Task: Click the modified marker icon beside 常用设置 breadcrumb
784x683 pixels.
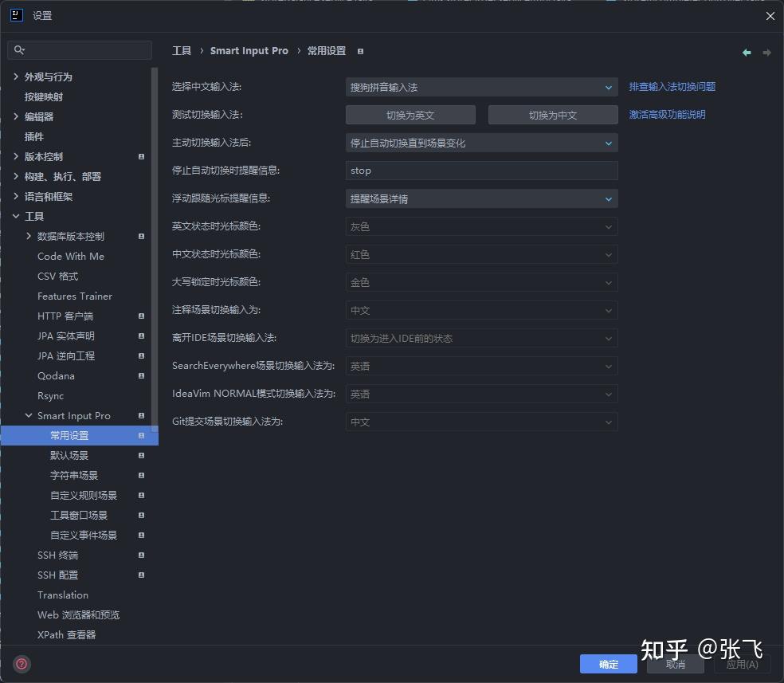Action: pos(360,50)
